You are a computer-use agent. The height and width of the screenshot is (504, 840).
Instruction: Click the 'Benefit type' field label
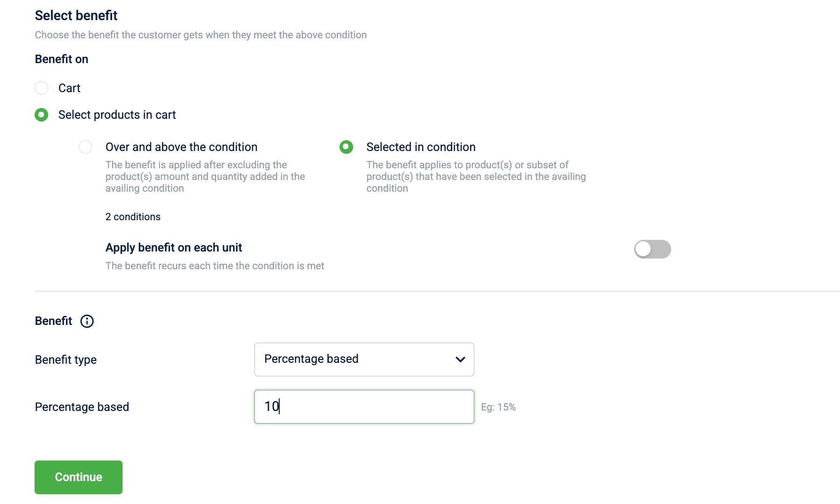pos(65,360)
